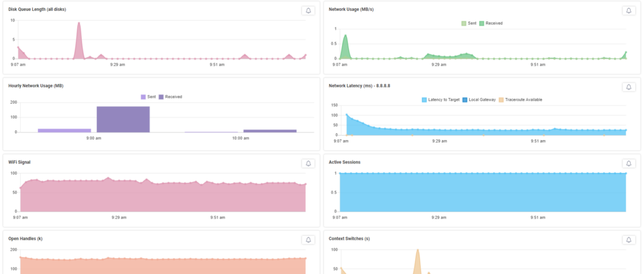The height and width of the screenshot is (274, 644).
Task: Click the orange Traceroute Available swatch
Action: (x=501, y=100)
